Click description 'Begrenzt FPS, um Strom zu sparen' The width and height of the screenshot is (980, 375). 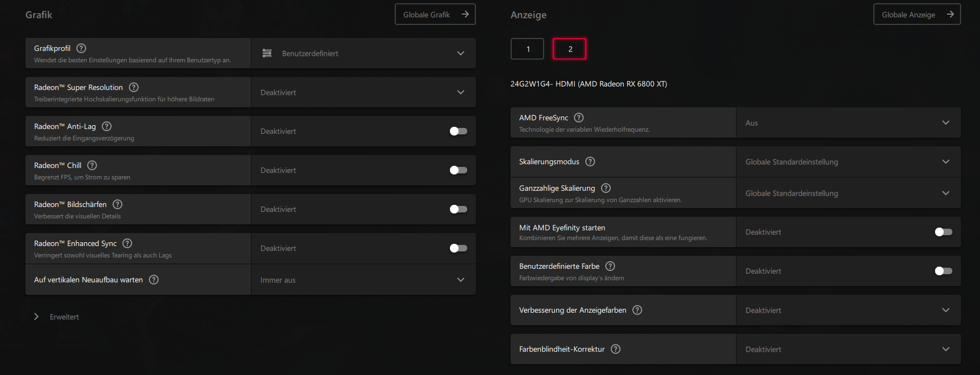pyautogui.click(x=82, y=177)
